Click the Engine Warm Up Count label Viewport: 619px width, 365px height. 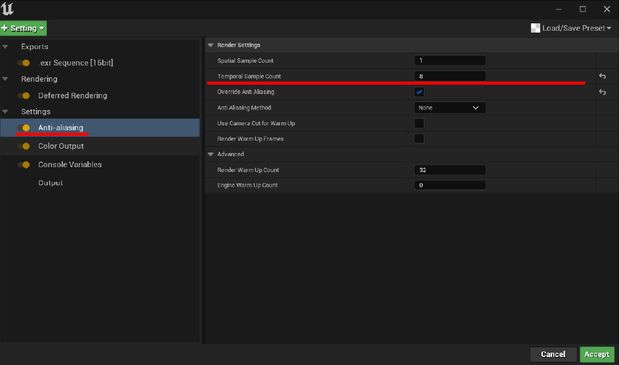(x=247, y=185)
